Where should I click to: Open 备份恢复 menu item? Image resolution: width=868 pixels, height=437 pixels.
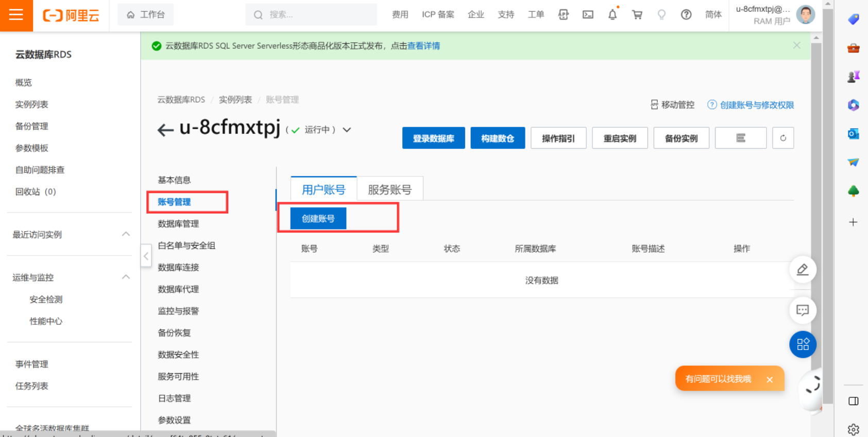click(x=174, y=333)
